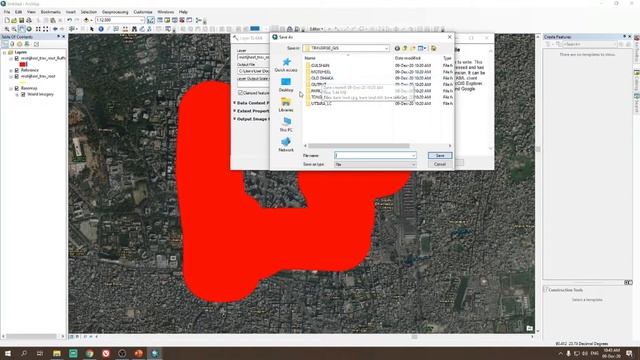Select the Find binoculars tool

(x=134, y=29)
